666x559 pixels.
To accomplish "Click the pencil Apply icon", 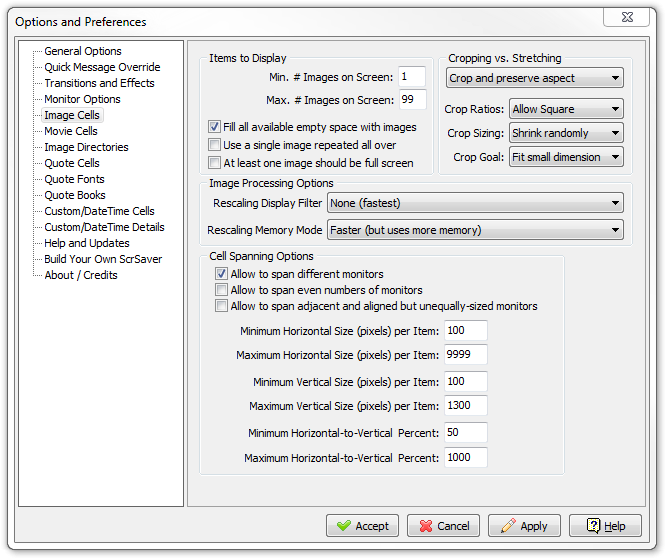I will click(508, 526).
